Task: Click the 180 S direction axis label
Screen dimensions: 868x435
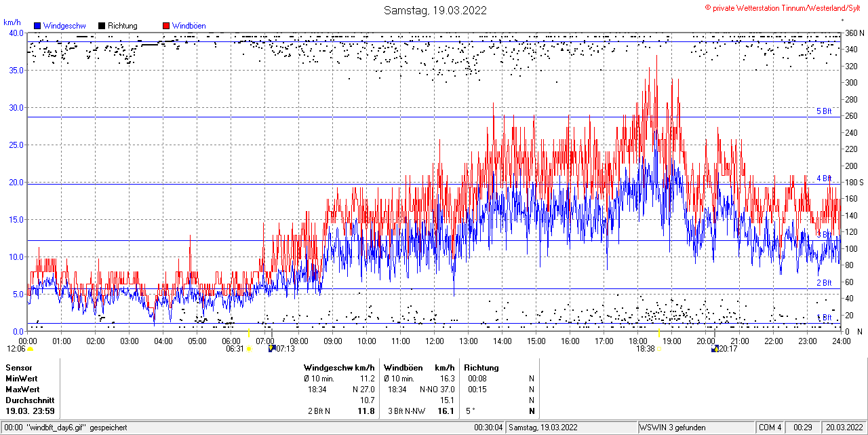Action: tap(853, 182)
